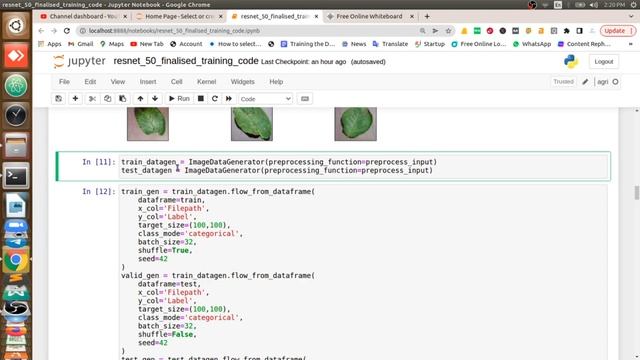Bookmark this page with the star icon
This screenshot has width=640, height=360.
[x=449, y=31]
